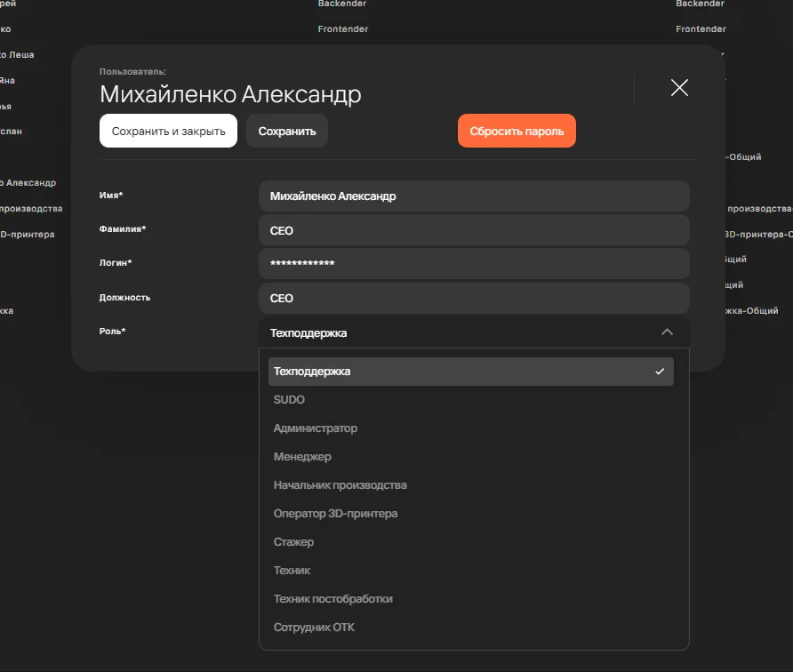
Task: Click 'жка-Общий' text in right background column
Action: [751, 310]
